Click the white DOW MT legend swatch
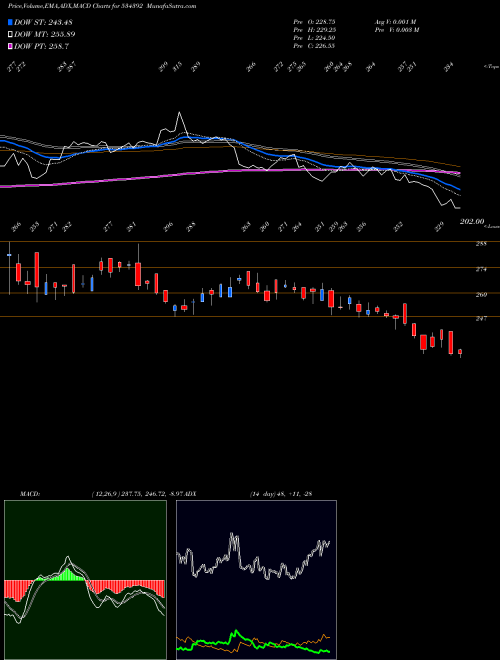Screen dimensions: 500x660 (11, 35)
